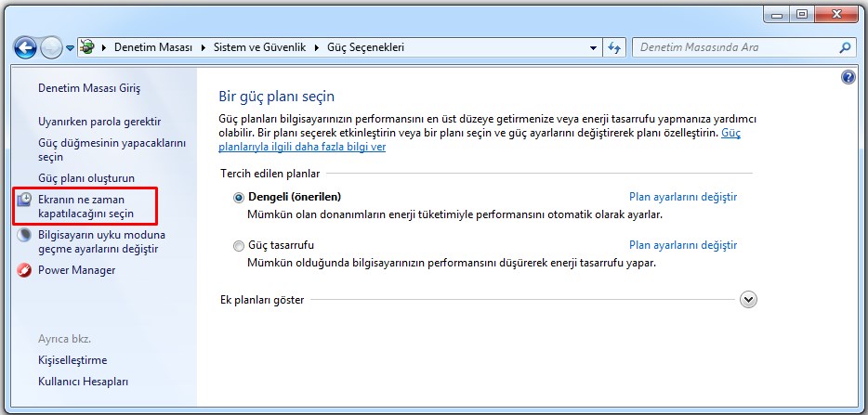Click the blue help question mark icon
This screenshot has height=415, width=868.
[848, 78]
